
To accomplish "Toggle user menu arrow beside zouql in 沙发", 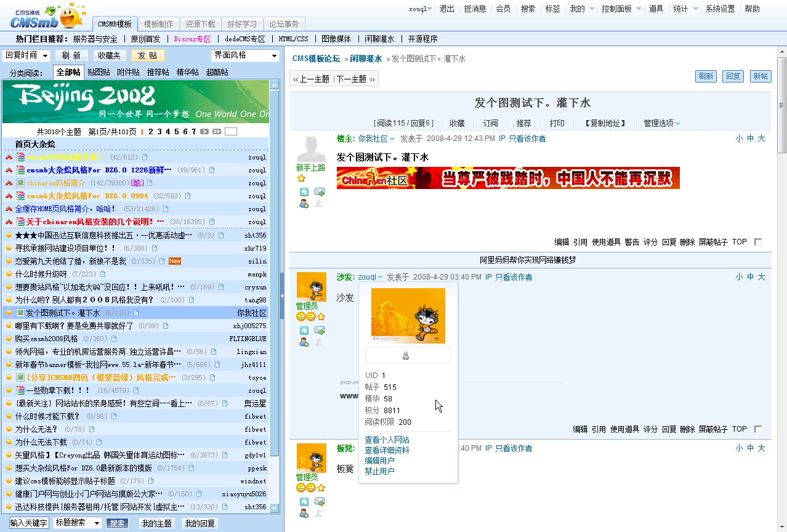I will [380, 277].
